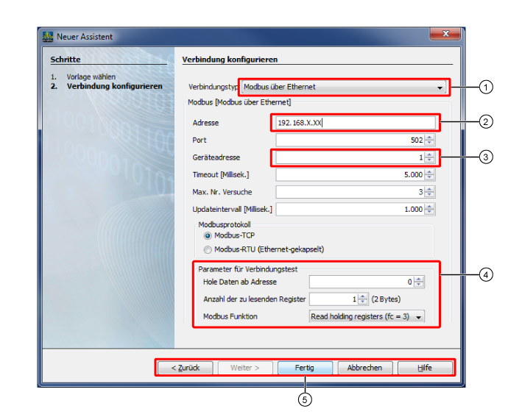
Task: Click the Zurück button
Action: pyautogui.click(x=184, y=368)
